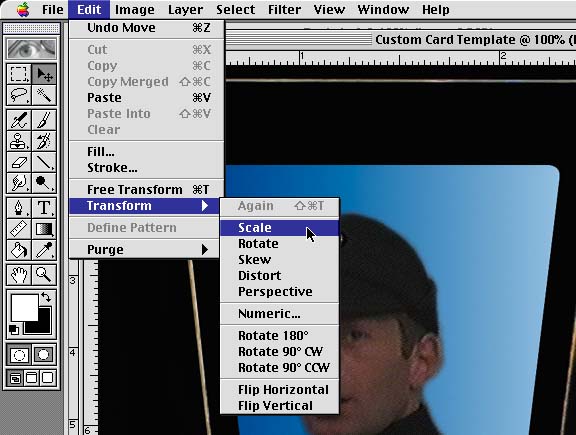The image size is (576, 435).
Task: Switch to full screen mode
Action: point(48,378)
